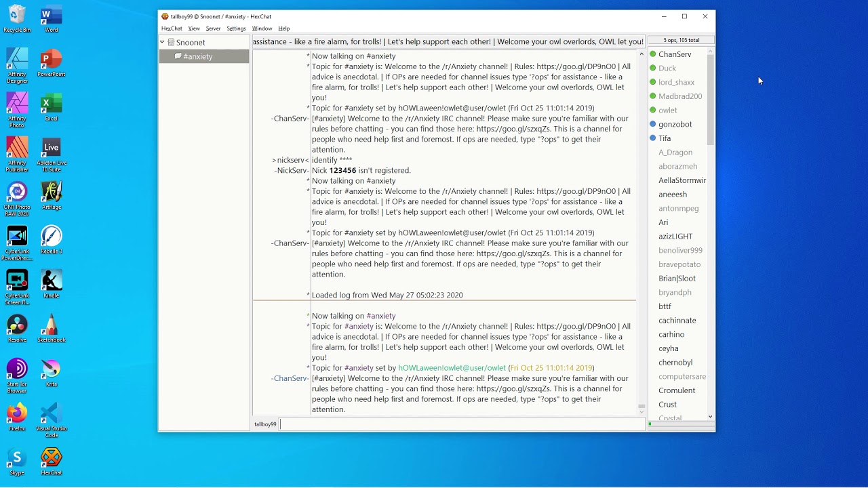Open Affinity Photo desktop icon
The width and height of the screenshot is (868, 488).
pos(17,110)
